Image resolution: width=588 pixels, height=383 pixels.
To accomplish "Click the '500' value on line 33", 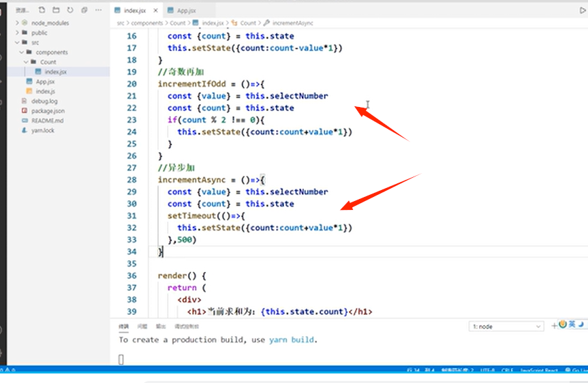I will (x=184, y=240).
